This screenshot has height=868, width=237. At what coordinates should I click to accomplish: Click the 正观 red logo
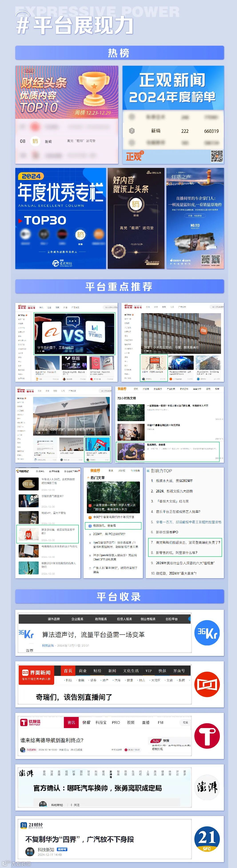click(135, 156)
